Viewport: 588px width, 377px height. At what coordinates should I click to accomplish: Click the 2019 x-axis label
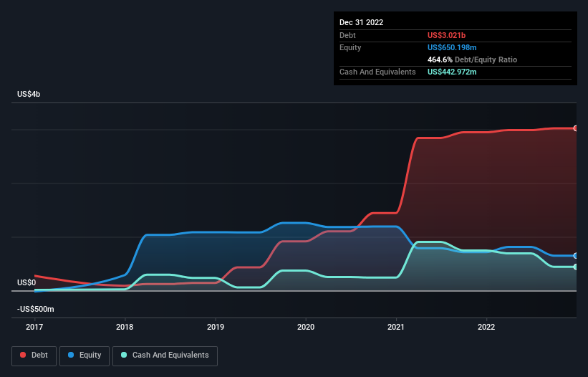click(x=216, y=327)
